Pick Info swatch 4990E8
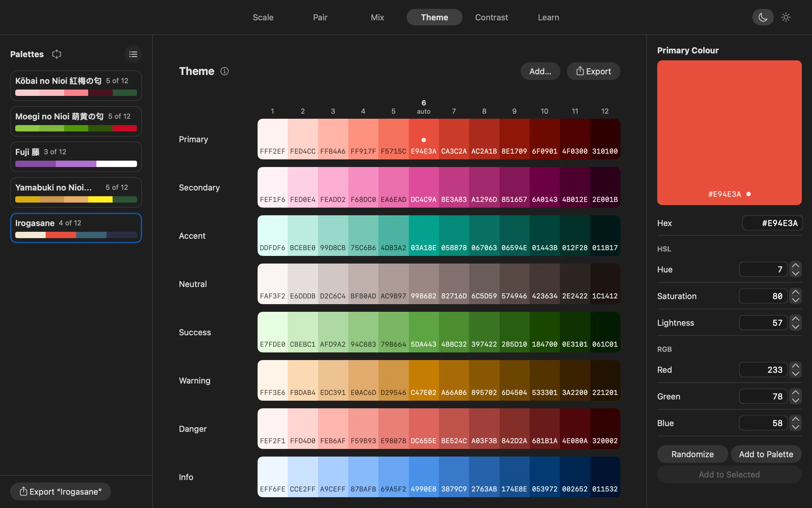Viewport: 812px width, 508px height. (423, 477)
